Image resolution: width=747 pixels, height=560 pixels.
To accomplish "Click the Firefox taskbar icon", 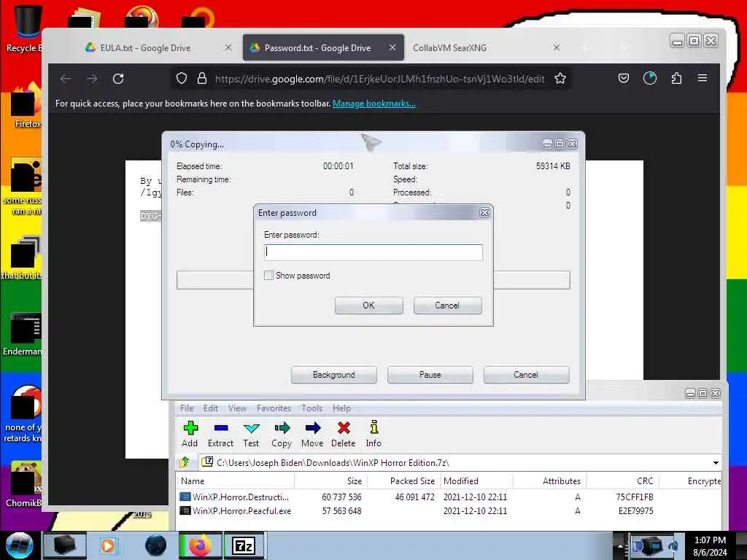I will 200,545.
